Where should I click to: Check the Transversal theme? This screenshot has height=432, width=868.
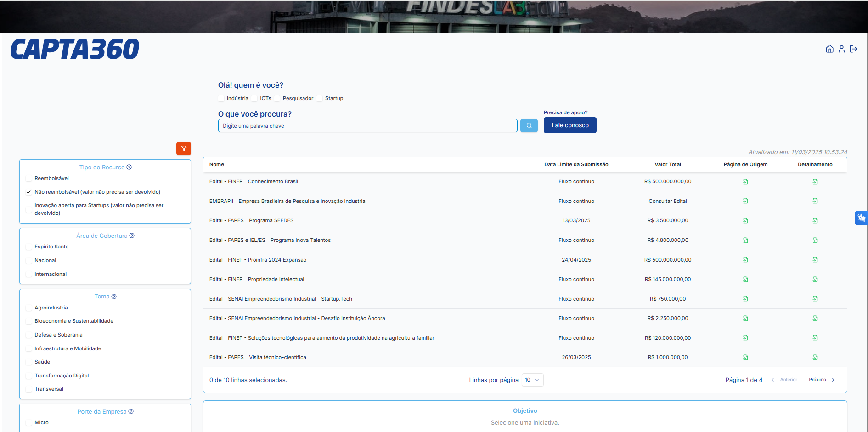29,389
